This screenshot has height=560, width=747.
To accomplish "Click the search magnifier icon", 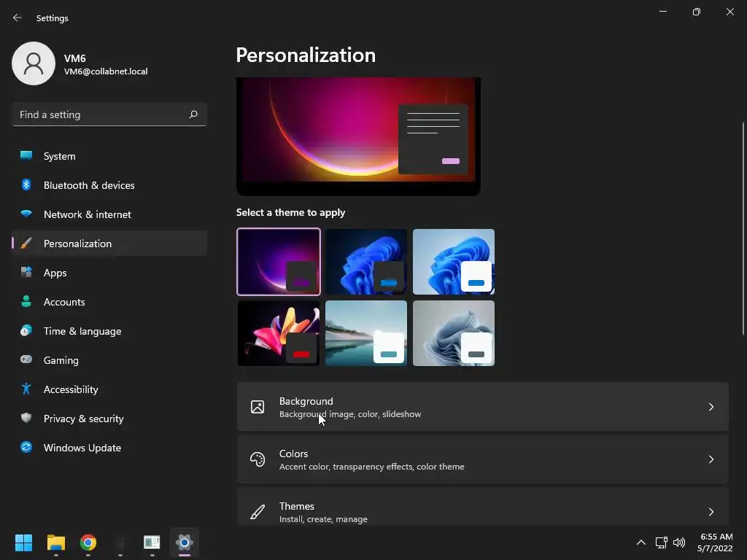I will point(193,114).
